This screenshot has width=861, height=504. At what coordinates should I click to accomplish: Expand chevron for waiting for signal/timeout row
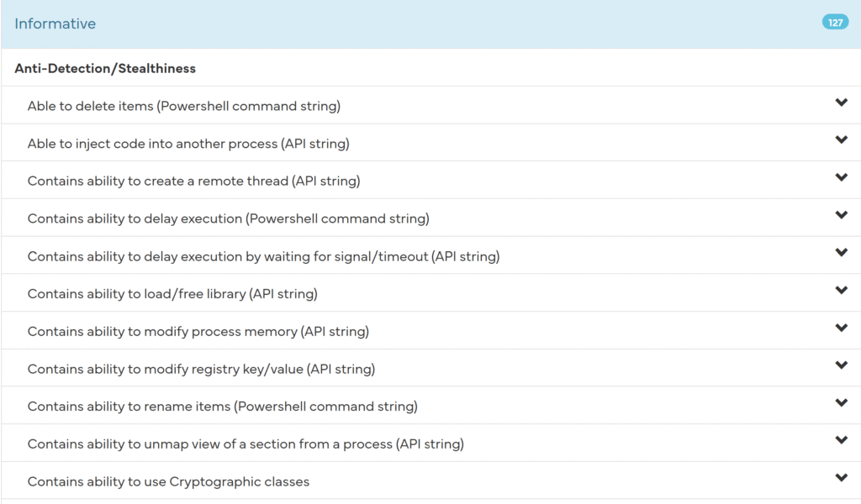click(841, 253)
